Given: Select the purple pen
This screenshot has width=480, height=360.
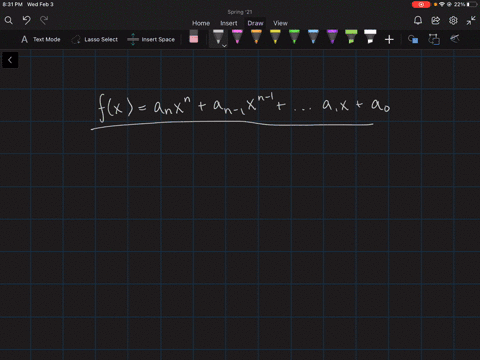Looking at the screenshot, I should [332, 37].
